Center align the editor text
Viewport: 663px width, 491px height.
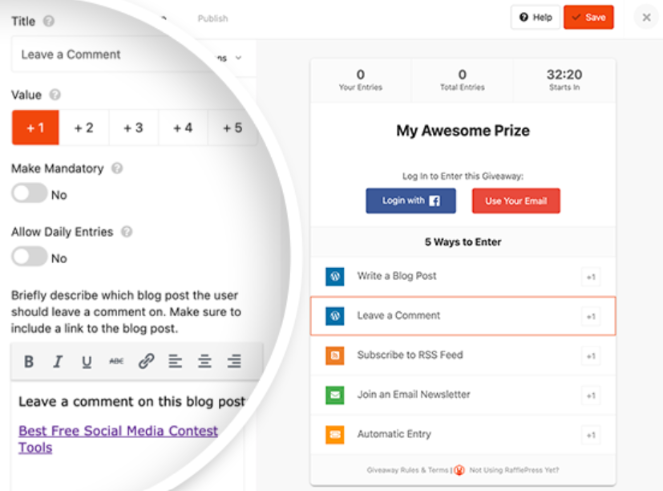tap(204, 362)
